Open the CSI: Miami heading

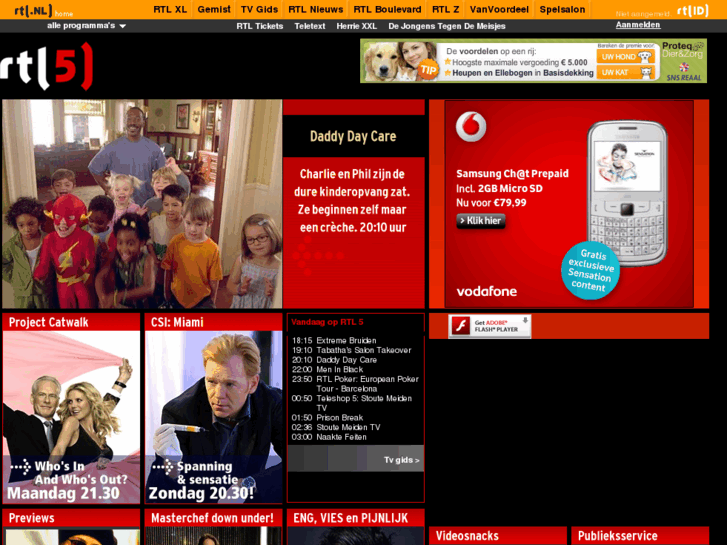177,322
